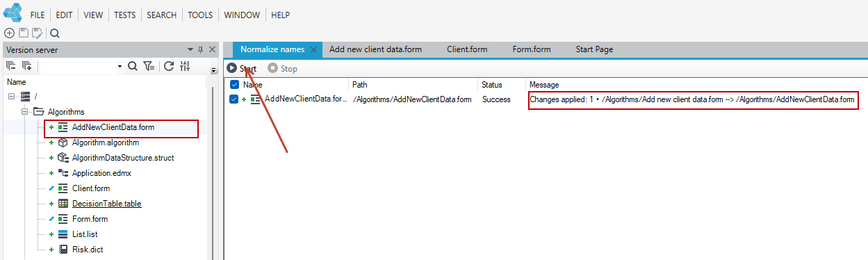Toggle the select-all checkbox in the header

234,84
